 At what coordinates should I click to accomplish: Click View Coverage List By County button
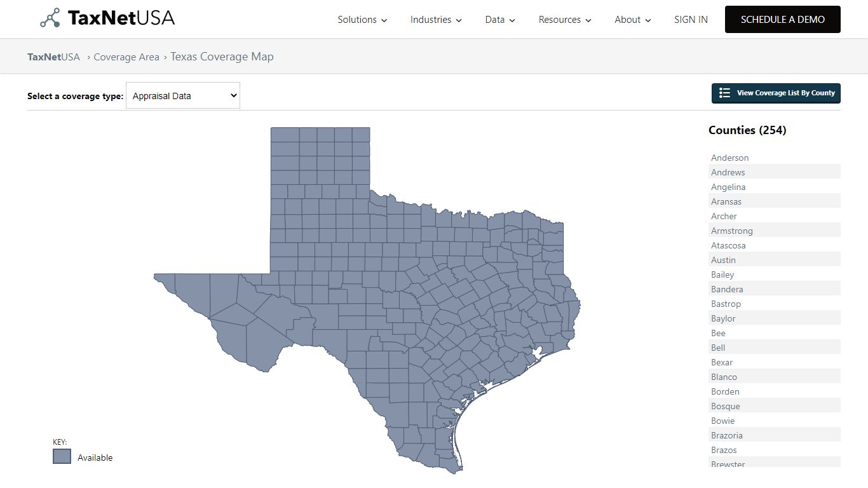[x=776, y=93]
